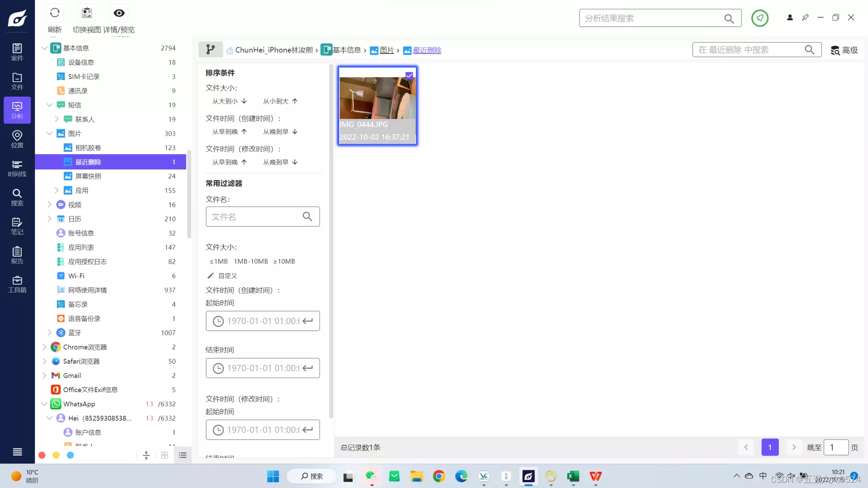Expand the 视频 (Video) tree node

[x=50, y=205]
